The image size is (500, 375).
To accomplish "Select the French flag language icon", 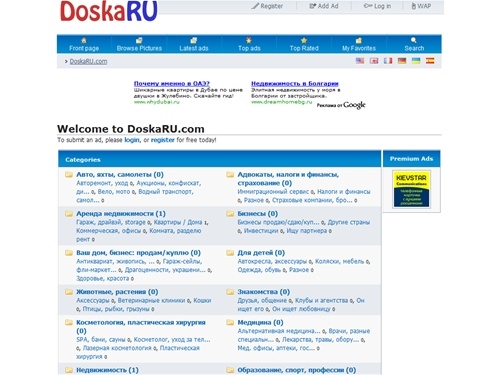I will [388, 61].
